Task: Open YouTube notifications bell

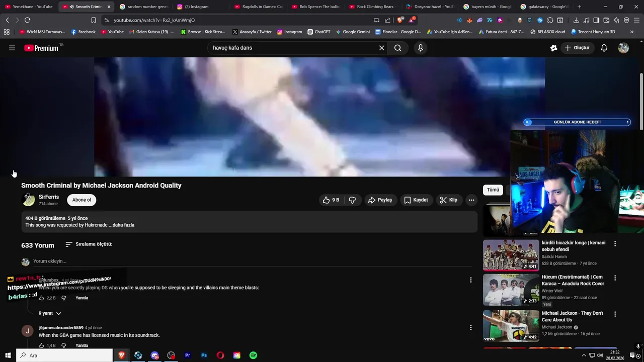Action: 604,48
